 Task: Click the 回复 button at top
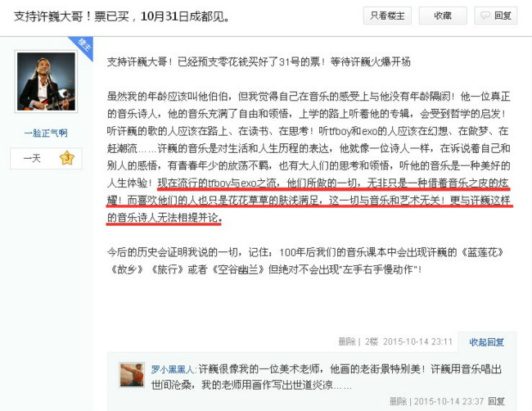(x=496, y=16)
